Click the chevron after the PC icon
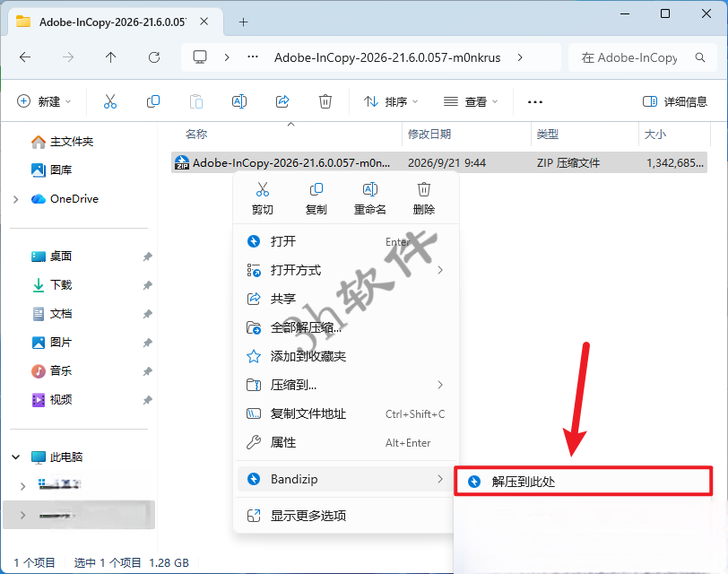The height and width of the screenshot is (574, 728). coord(227,57)
